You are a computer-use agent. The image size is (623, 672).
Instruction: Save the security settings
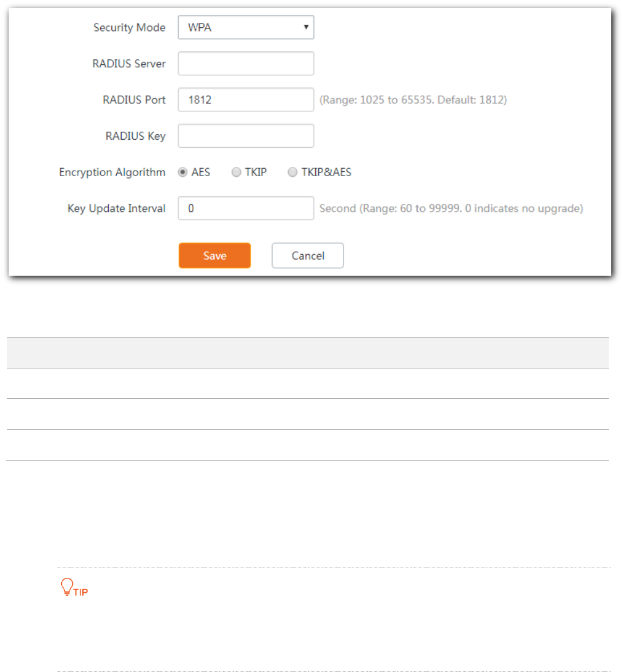[x=214, y=255]
